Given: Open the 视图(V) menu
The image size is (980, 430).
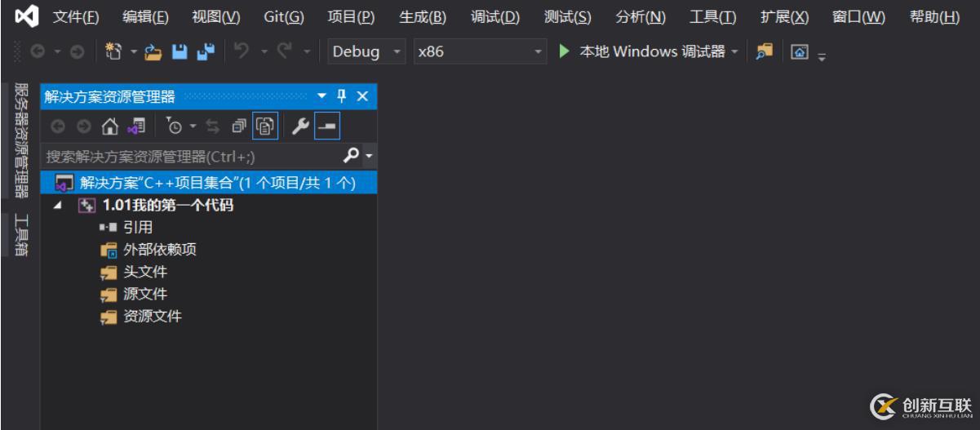Looking at the screenshot, I should (216, 17).
